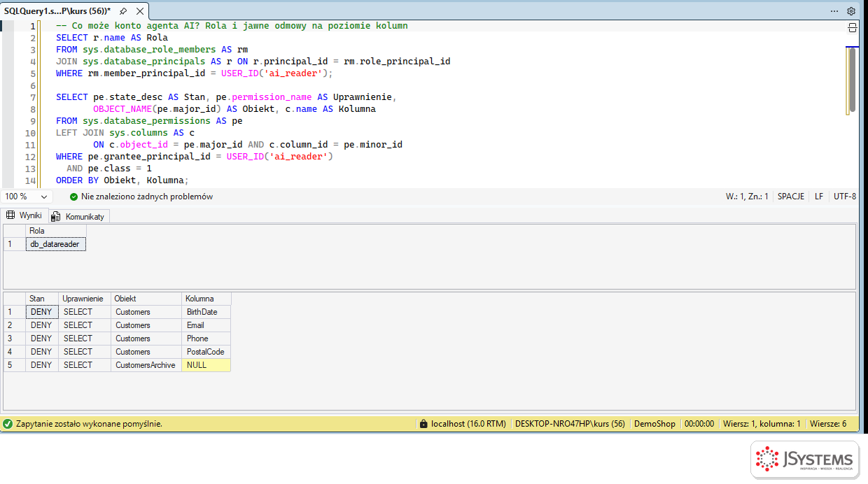The width and height of the screenshot is (868, 484).
Task: Open the gear window options icon
Action: pyautogui.click(x=851, y=11)
